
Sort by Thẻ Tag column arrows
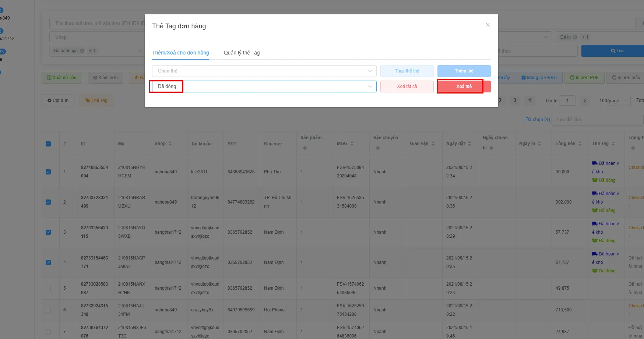tap(613, 144)
